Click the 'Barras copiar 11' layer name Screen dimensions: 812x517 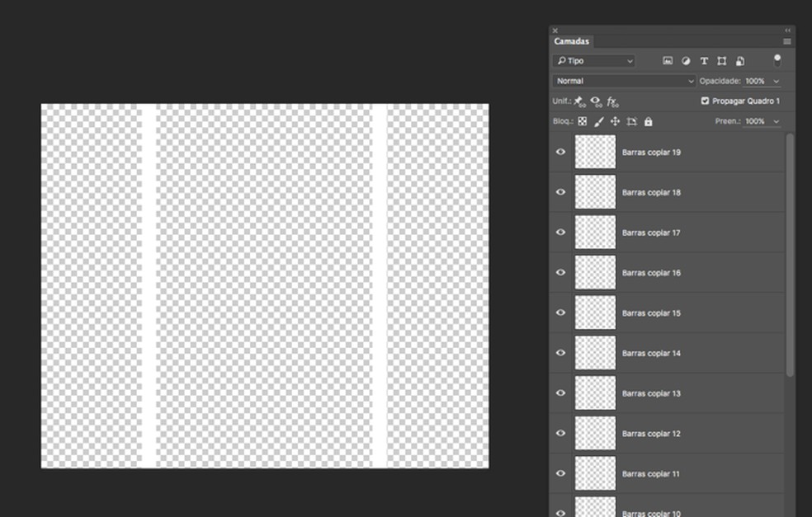pos(650,474)
